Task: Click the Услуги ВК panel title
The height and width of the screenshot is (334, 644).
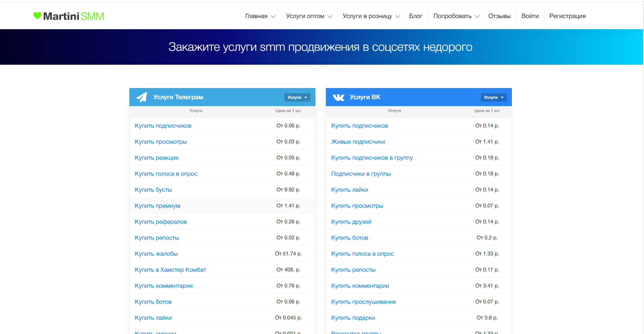Action: pos(365,97)
